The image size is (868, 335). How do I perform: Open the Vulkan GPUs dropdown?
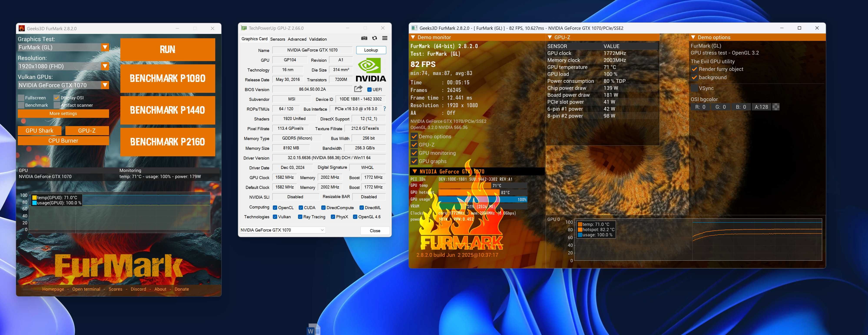(x=105, y=85)
